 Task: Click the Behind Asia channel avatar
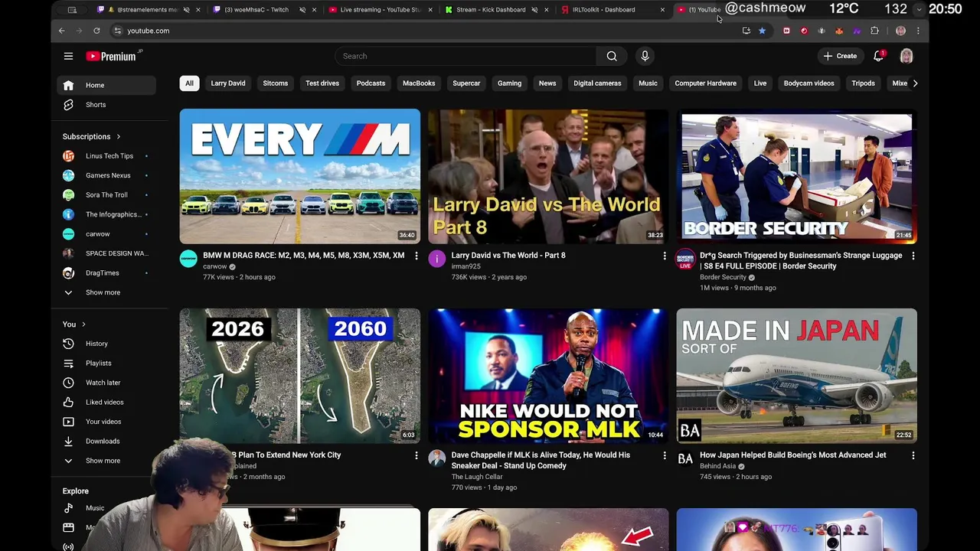[x=685, y=458]
